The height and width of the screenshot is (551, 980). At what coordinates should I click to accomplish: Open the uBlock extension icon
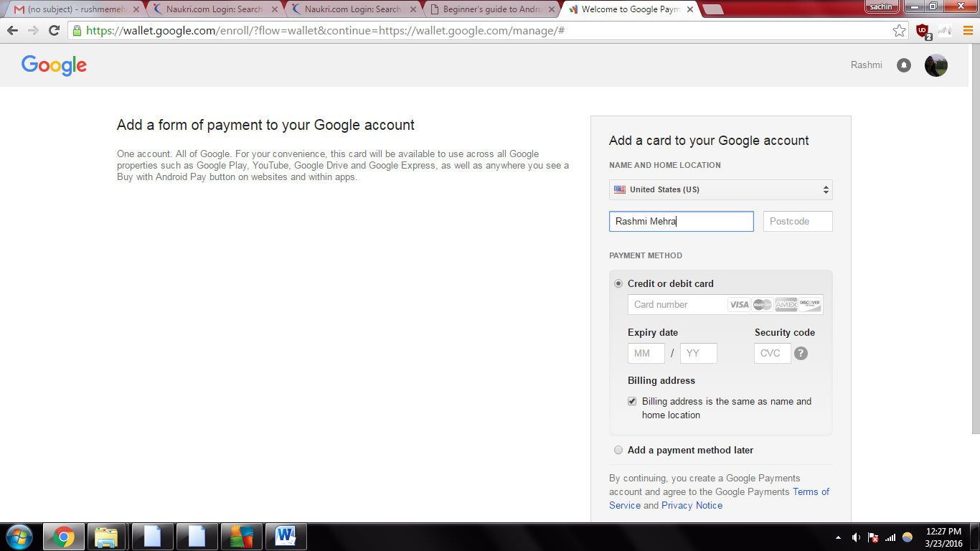point(923,31)
